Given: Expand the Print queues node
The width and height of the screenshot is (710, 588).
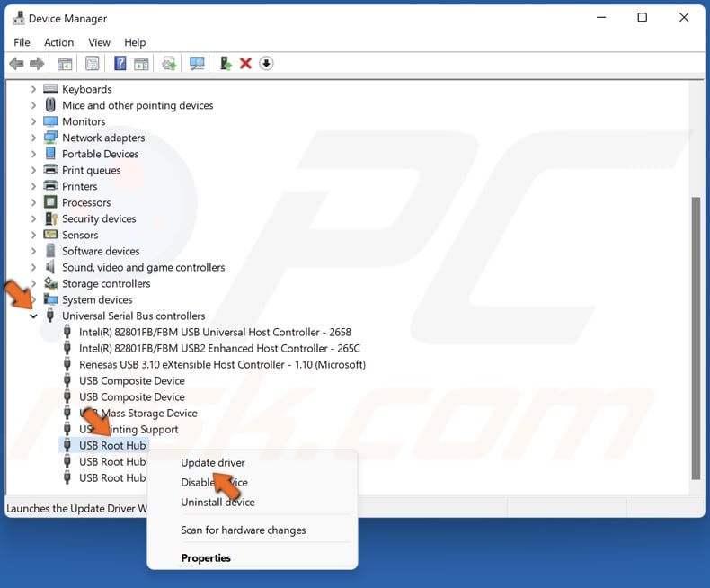Looking at the screenshot, I should 33,170.
